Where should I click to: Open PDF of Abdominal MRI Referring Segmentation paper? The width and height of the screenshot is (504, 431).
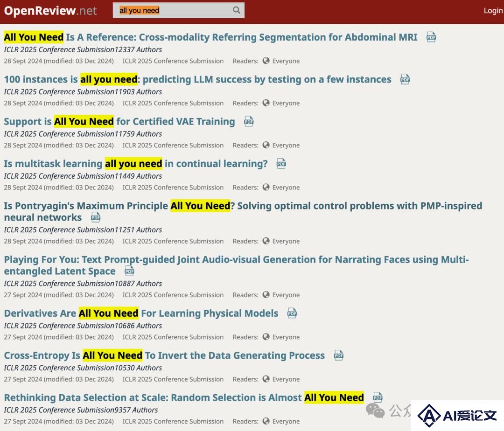[x=431, y=37]
